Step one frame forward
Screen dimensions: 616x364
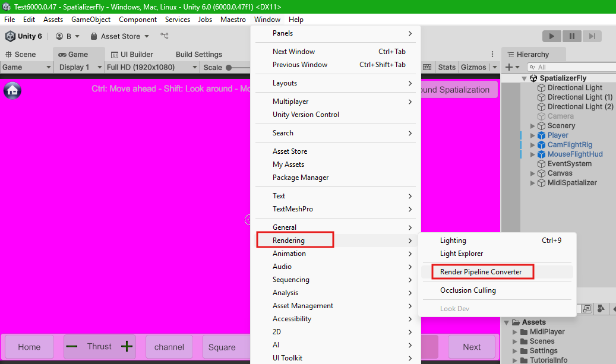pos(592,36)
